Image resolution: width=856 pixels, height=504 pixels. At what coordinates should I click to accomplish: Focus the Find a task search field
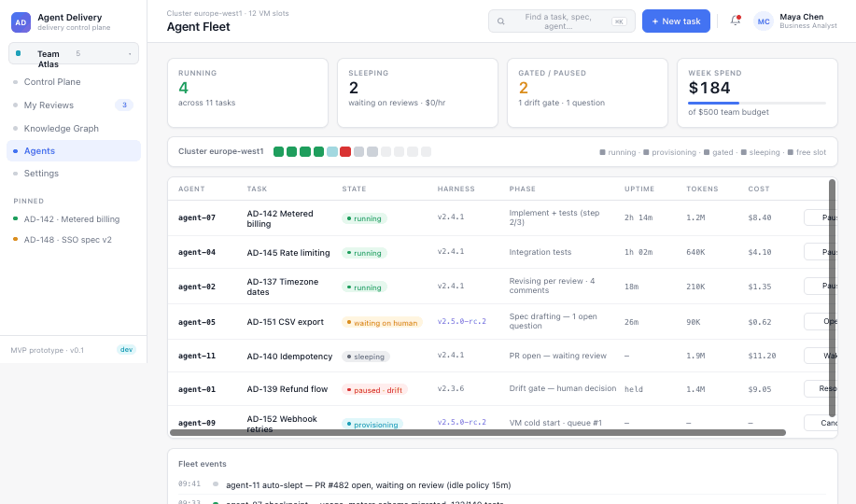(x=561, y=21)
